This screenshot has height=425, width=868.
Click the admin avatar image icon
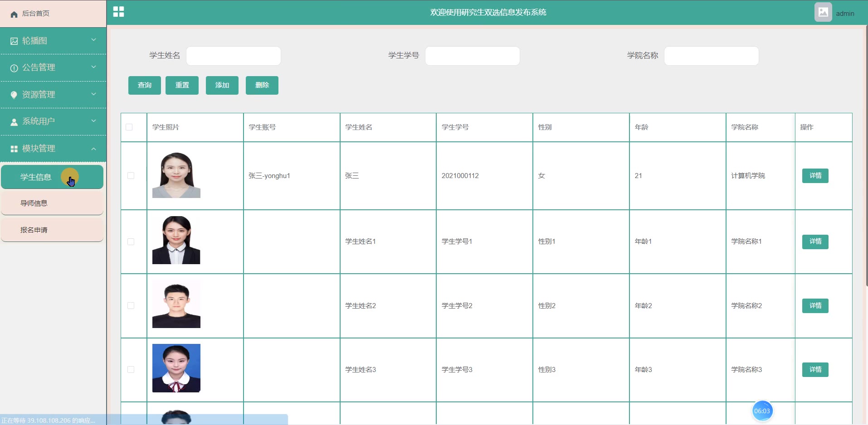point(823,12)
